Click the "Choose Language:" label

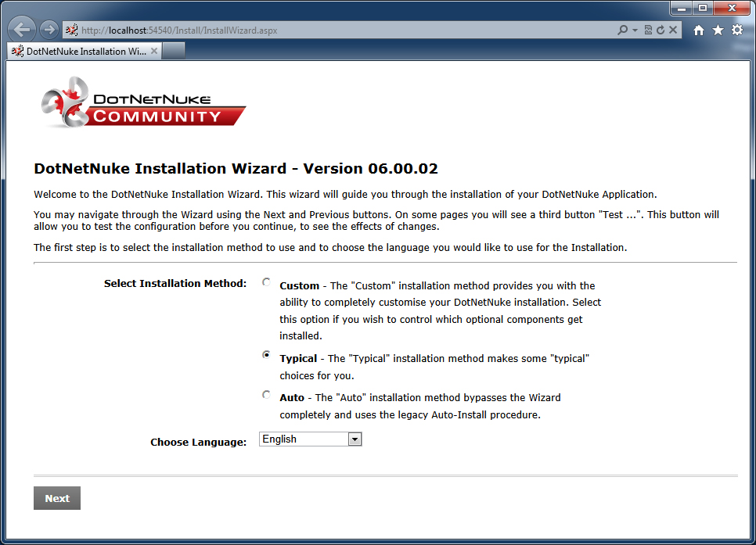click(199, 442)
